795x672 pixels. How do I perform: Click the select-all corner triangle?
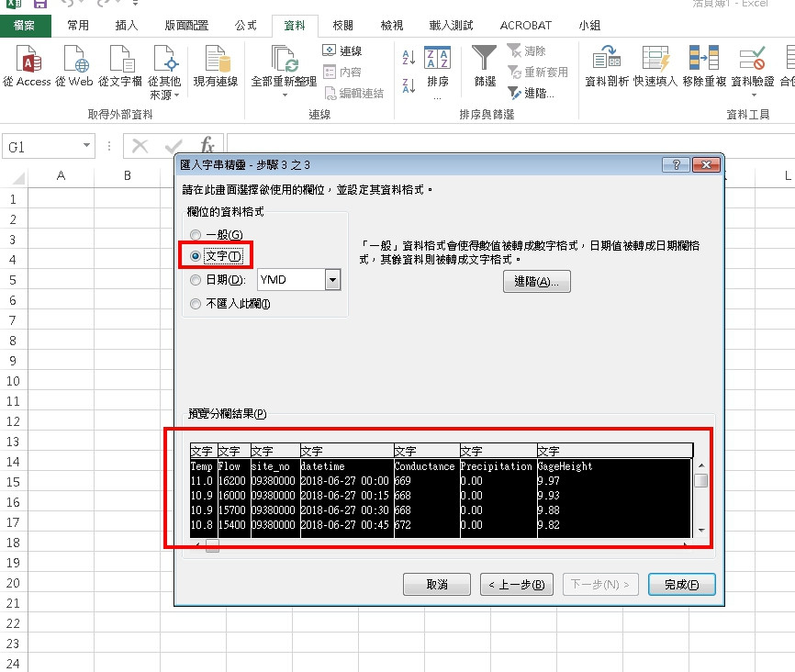point(18,178)
